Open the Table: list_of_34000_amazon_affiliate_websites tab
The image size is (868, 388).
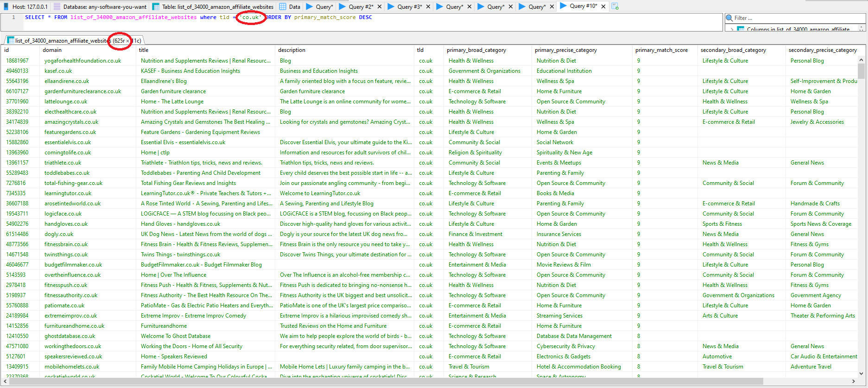click(x=213, y=6)
